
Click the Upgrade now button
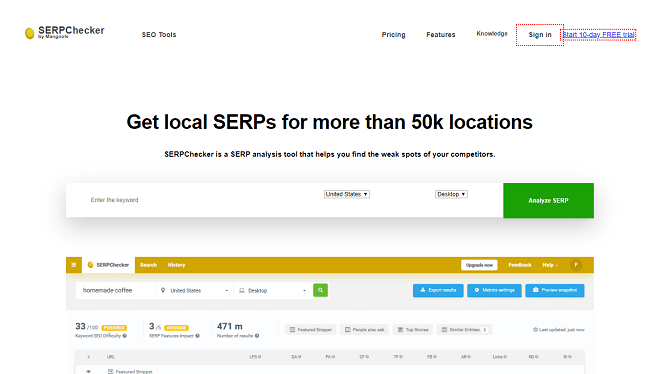coord(479,265)
